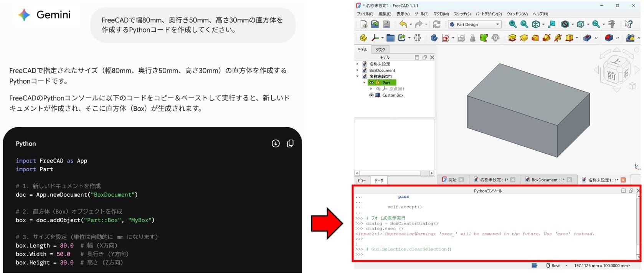
Task: Close the BoxDocument : 1* tab
Action: [569, 180]
